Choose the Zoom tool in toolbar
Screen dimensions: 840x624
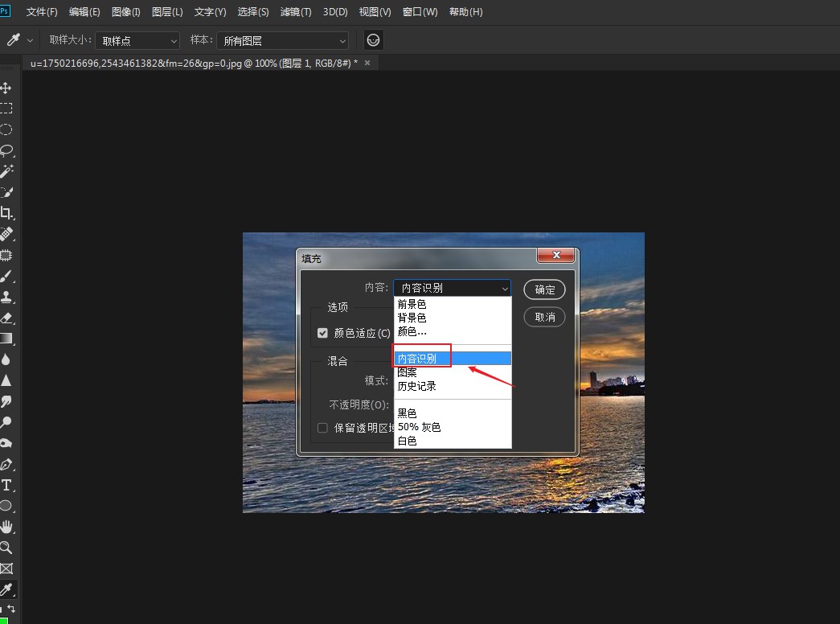6,548
